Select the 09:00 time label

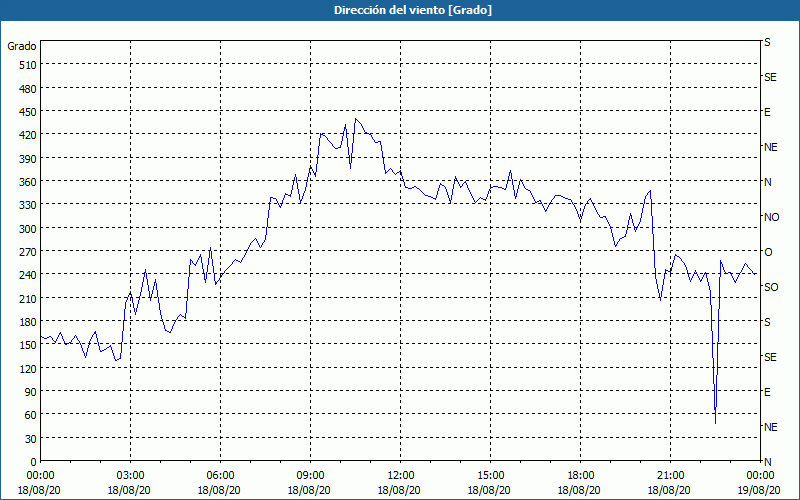click(310, 476)
